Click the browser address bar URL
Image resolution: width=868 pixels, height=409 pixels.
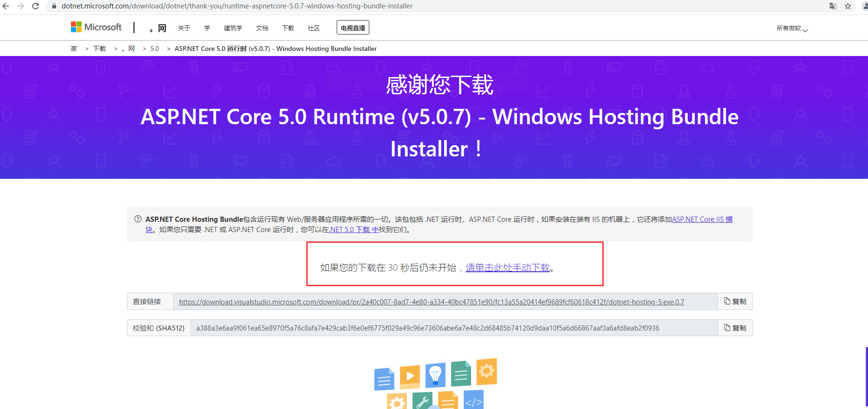(237, 6)
